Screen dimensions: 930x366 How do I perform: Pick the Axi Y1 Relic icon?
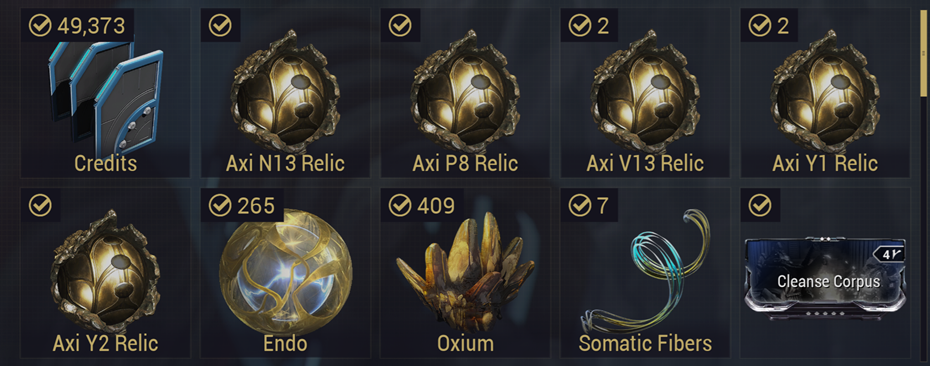(x=824, y=92)
